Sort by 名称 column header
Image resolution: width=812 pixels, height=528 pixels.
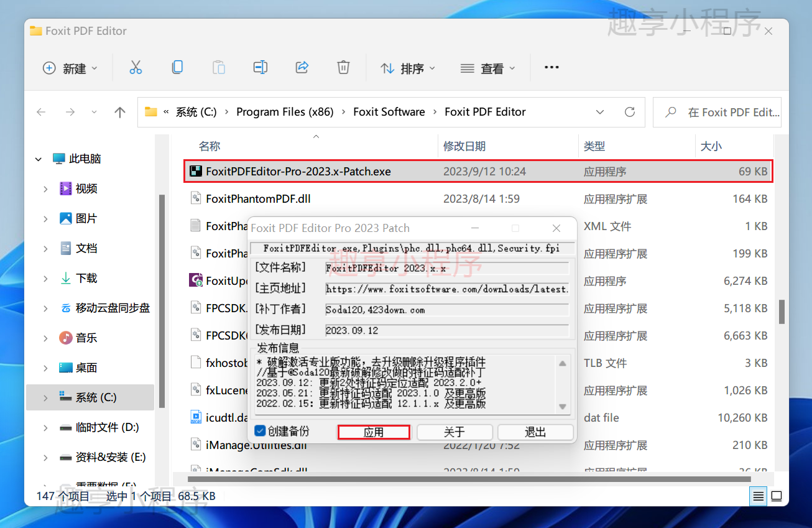(210, 146)
